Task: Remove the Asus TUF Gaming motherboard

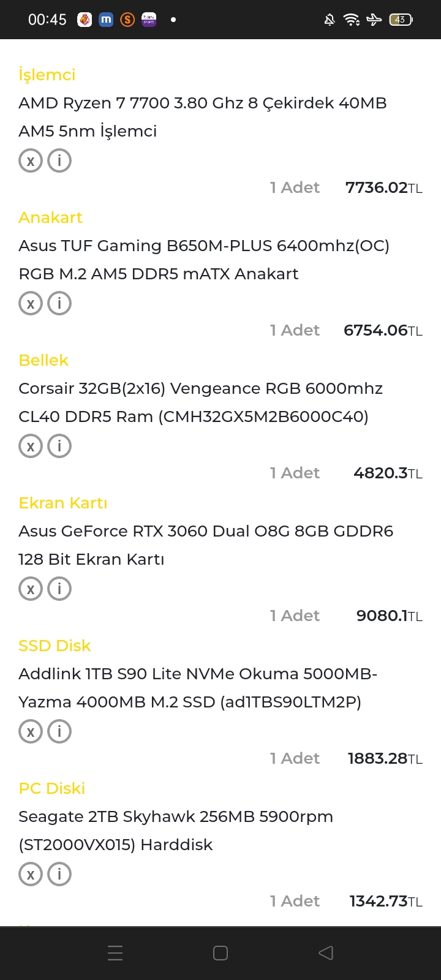Action: click(31, 304)
